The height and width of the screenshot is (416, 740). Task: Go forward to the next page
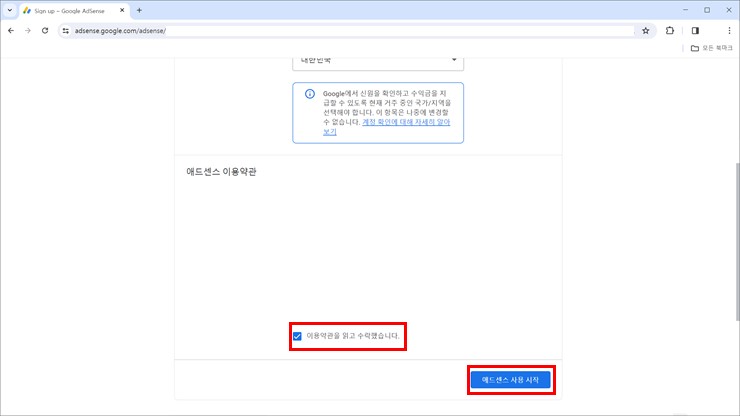pyautogui.click(x=28, y=31)
